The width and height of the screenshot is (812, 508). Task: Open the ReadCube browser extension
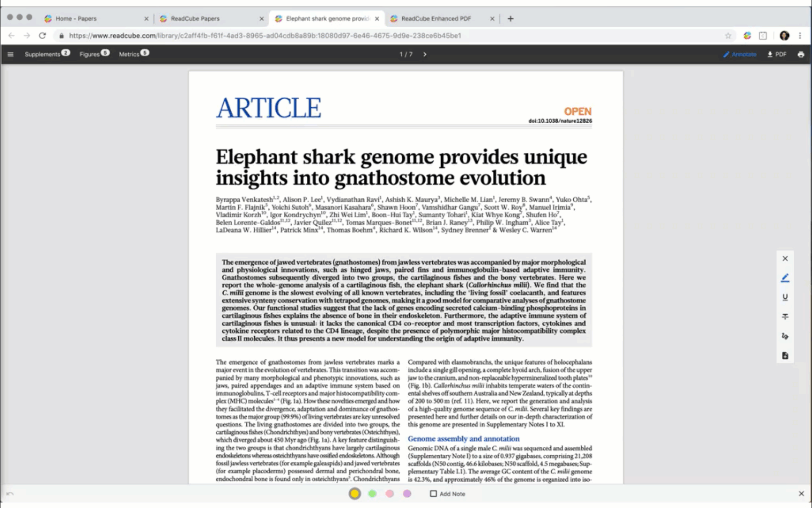pyautogui.click(x=747, y=36)
